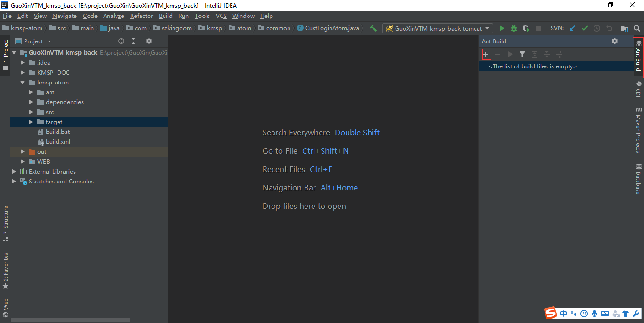Click Sogou voice input microphone

(594, 313)
